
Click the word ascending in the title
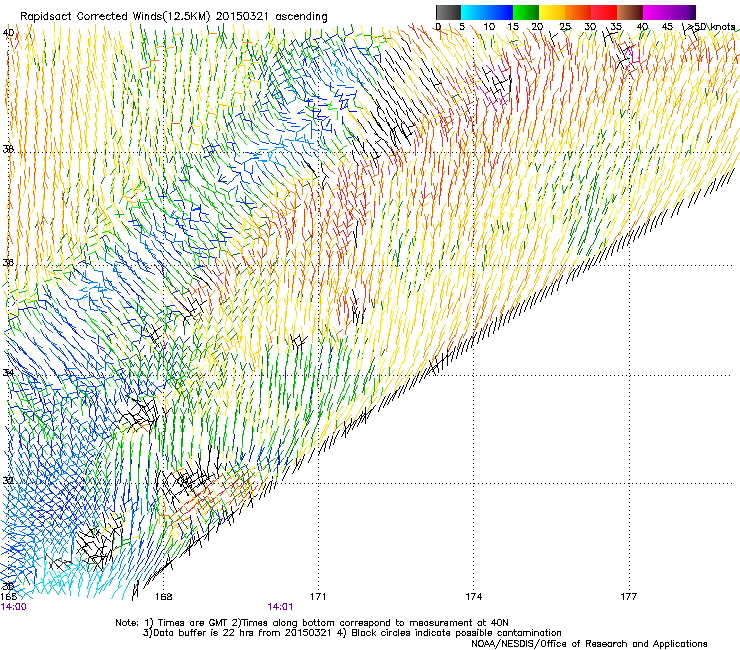pyautogui.click(x=301, y=17)
